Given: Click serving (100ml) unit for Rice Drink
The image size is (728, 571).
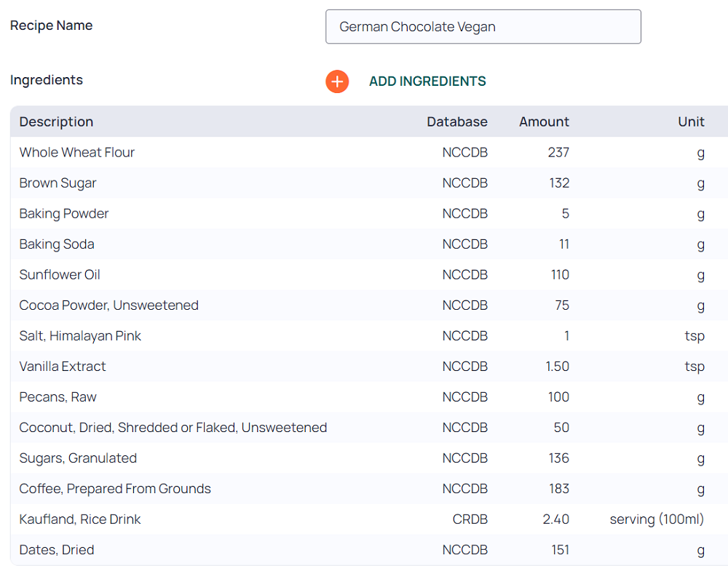Looking at the screenshot, I should click(657, 519).
